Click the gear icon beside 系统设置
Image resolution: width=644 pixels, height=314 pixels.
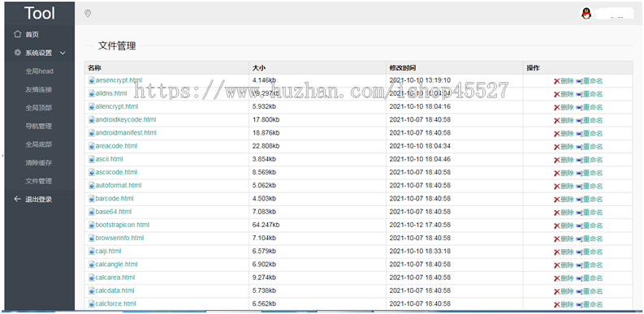pos(17,53)
